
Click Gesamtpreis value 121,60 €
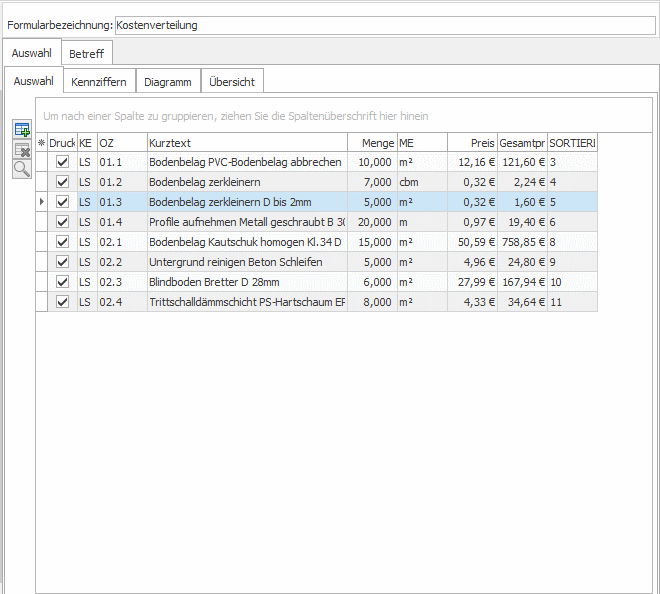(x=522, y=162)
